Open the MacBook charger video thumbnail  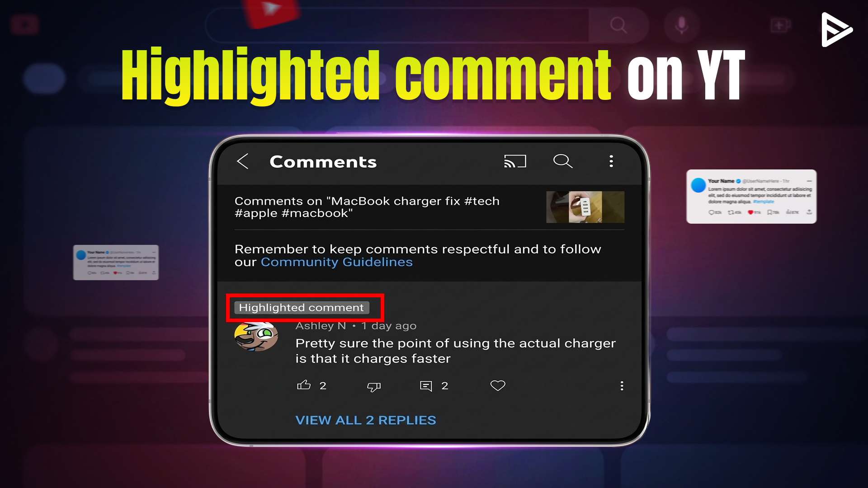pyautogui.click(x=585, y=207)
